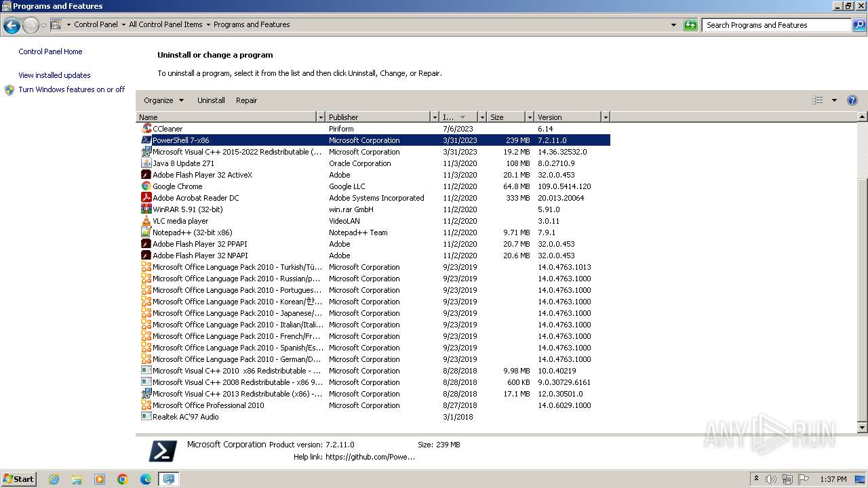Sort by Publisher column header
This screenshot has height=488, width=868.
(x=378, y=117)
